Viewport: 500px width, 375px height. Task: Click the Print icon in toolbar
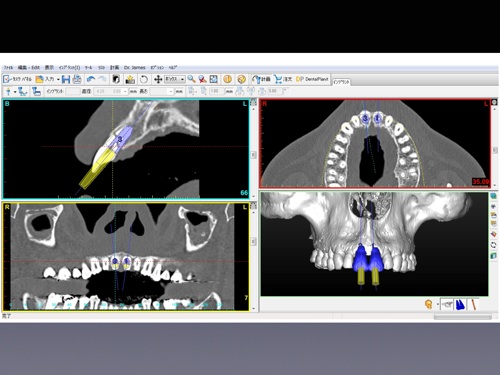77,79
